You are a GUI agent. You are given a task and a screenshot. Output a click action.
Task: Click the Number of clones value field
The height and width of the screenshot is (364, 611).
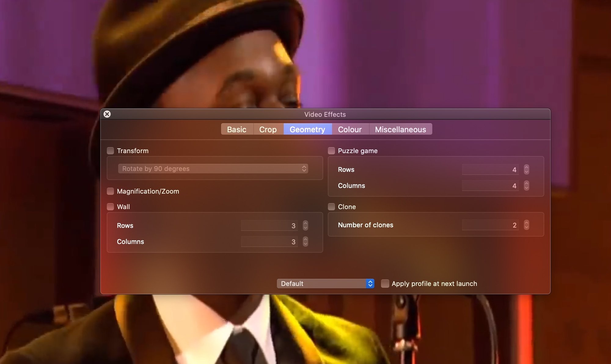[490, 225]
